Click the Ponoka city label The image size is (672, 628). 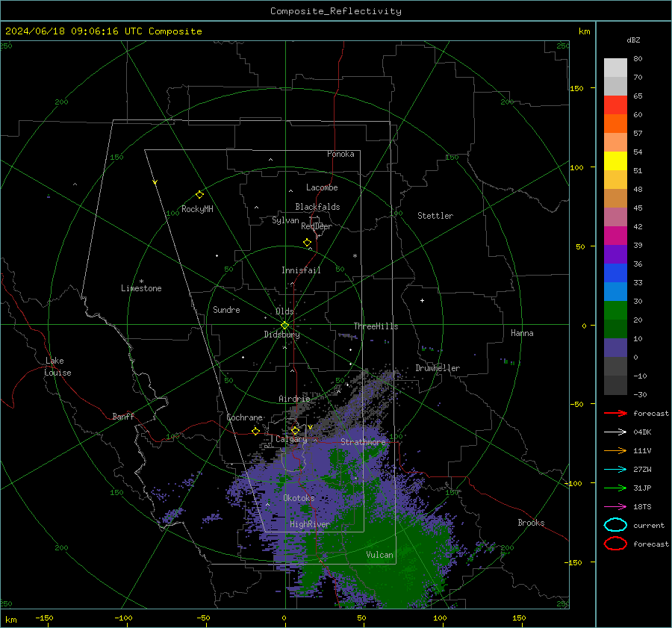340,154
